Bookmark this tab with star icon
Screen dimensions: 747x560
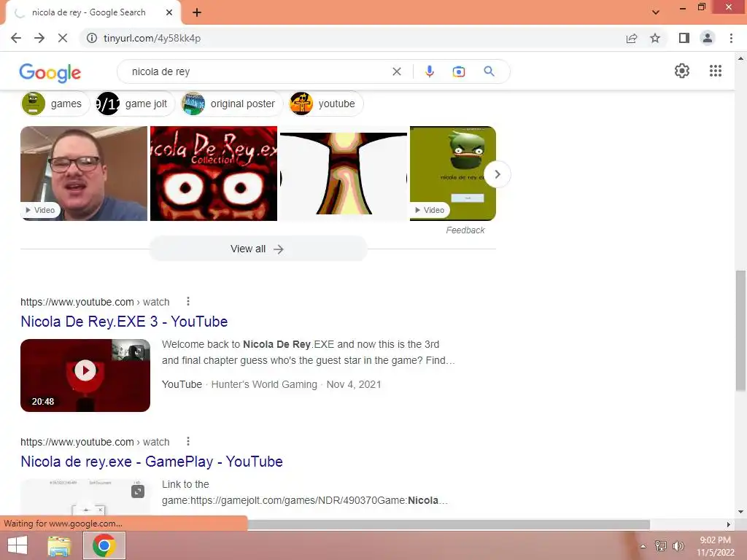[655, 38]
